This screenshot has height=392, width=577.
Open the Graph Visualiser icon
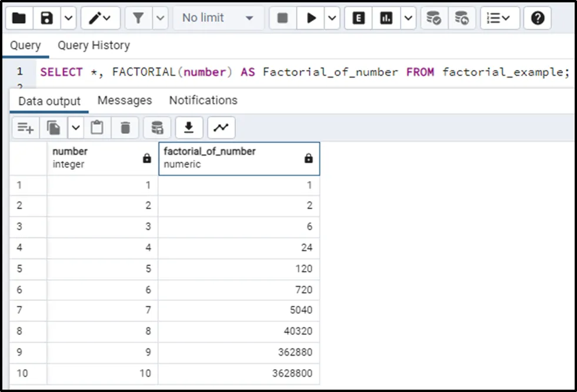(221, 127)
